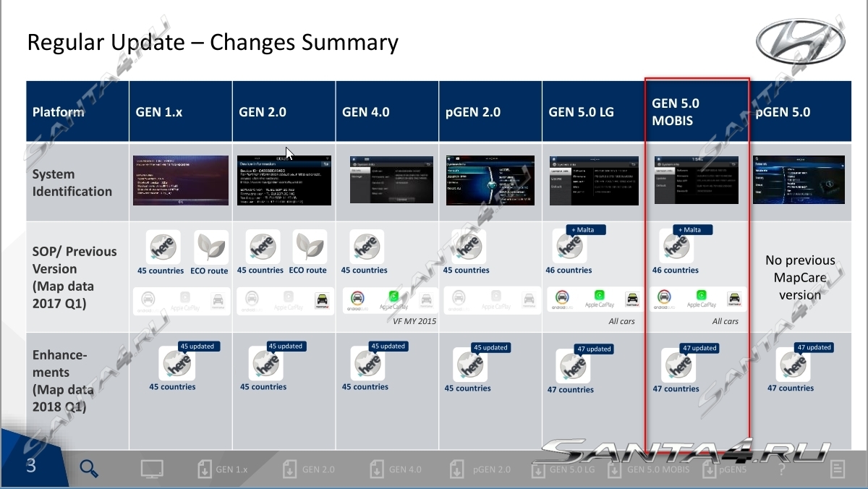Open the GEN 5.0 MOBIS download link in bottom bar
Image resolution: width=868 pixels, height=489 pixels.
point(649,469)
